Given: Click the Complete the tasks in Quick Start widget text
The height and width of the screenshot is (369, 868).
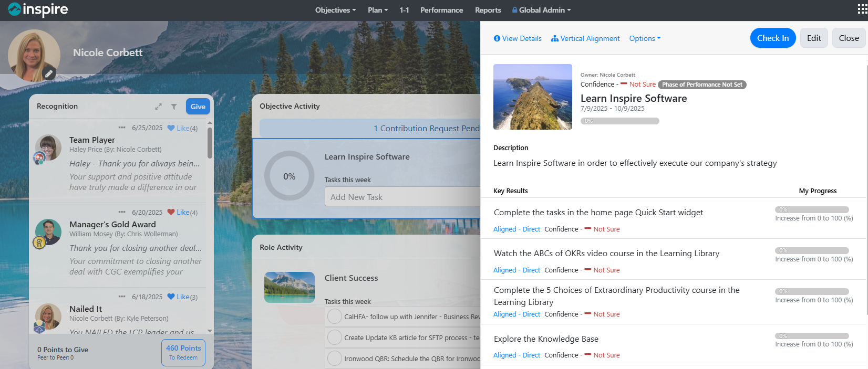Looking at the screenshot, I should [598, 213].
